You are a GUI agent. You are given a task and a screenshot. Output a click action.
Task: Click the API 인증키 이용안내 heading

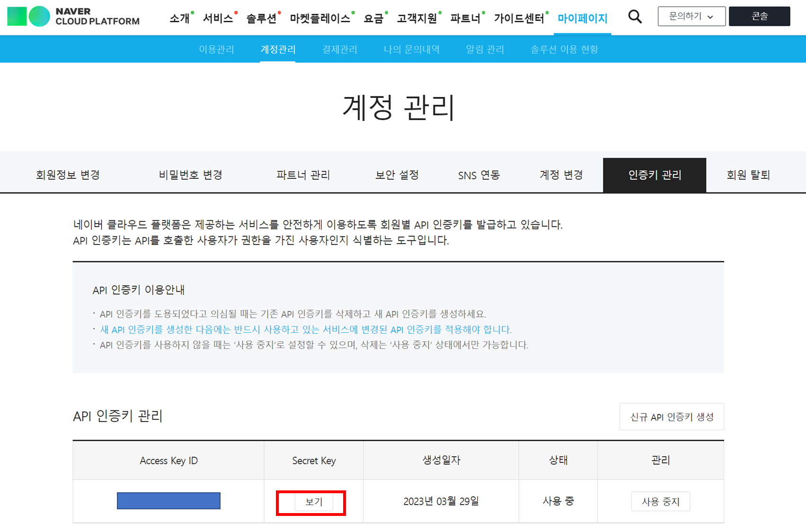139,290
